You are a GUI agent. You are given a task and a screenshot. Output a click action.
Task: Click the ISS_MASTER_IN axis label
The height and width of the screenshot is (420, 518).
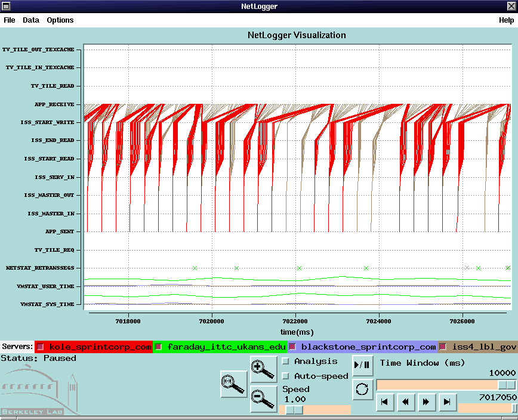point(51,214)
